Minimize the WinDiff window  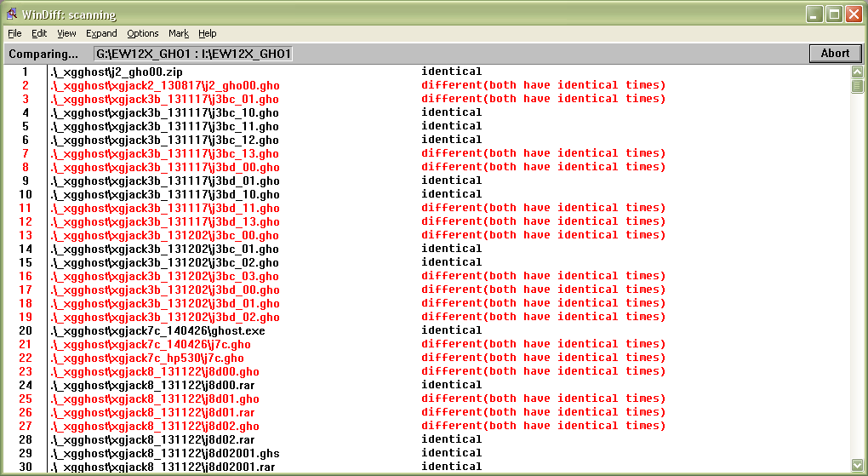(x=814, y=14)
